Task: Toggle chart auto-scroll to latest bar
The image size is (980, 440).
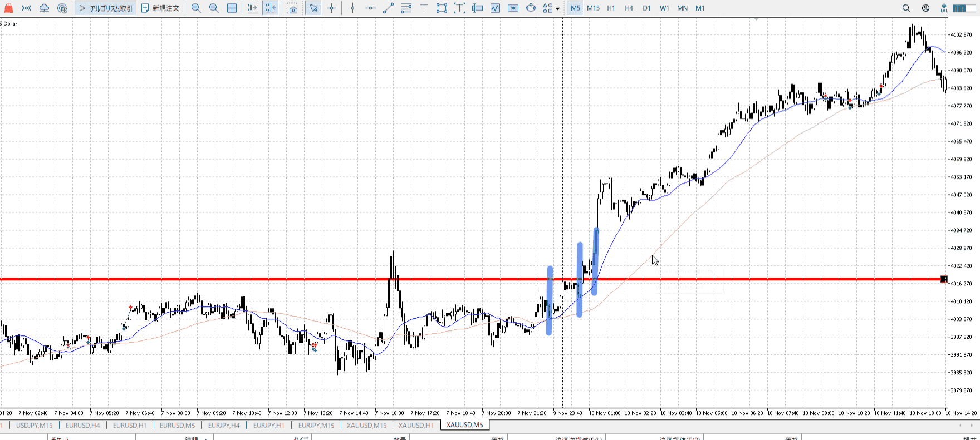Action: pyautogui.click(x=253, y=8)
